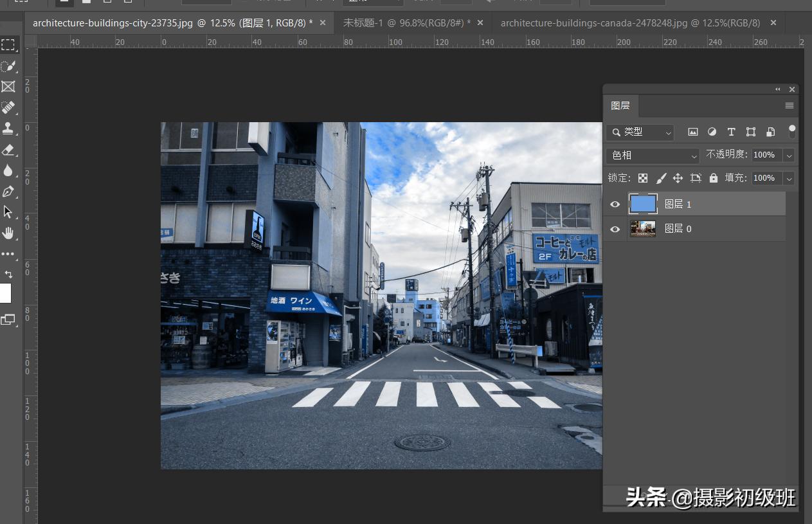Filter layers by text type icon
Screen dimensions: 812x524
click(x=731, y=132)
